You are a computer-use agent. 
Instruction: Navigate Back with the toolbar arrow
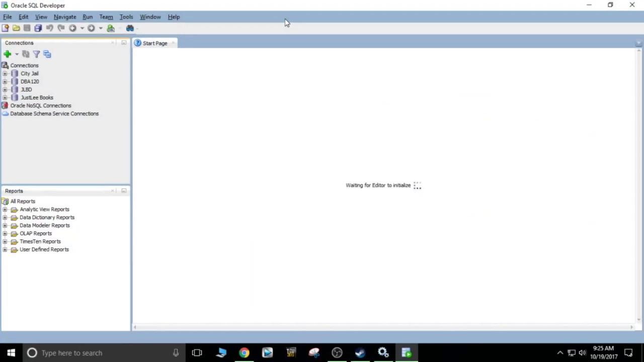72,28
